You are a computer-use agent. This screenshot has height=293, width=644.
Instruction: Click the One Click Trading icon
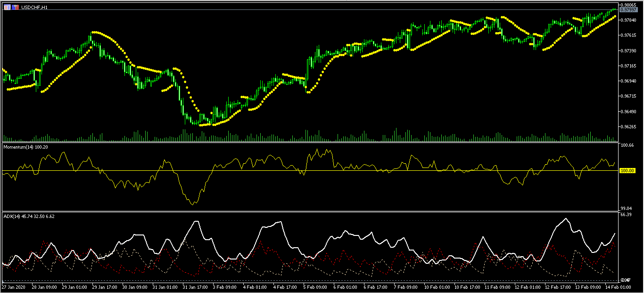[x=16, y=8]
